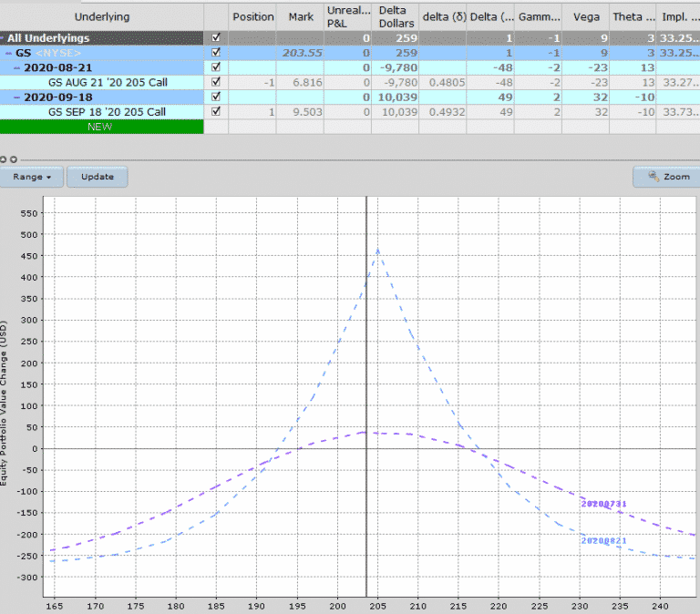Screen dimensions: 700x614
Task: Toggle the 2020-09-18 expiry checkbox
Action: 215,97
